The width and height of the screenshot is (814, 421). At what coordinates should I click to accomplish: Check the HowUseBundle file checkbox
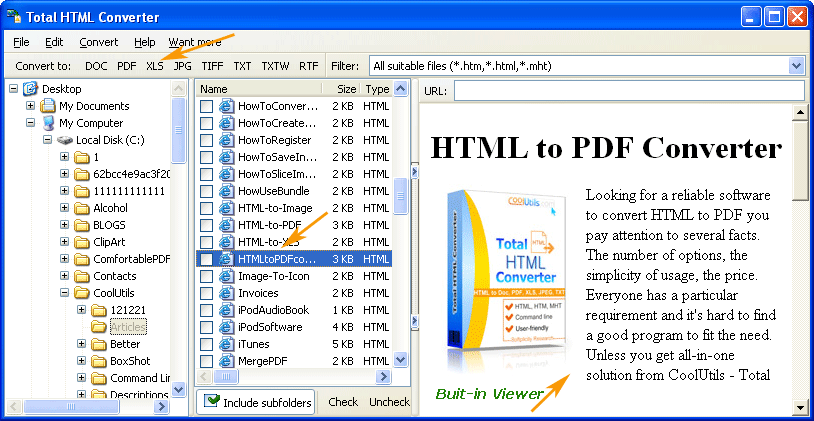coord(206,191)
